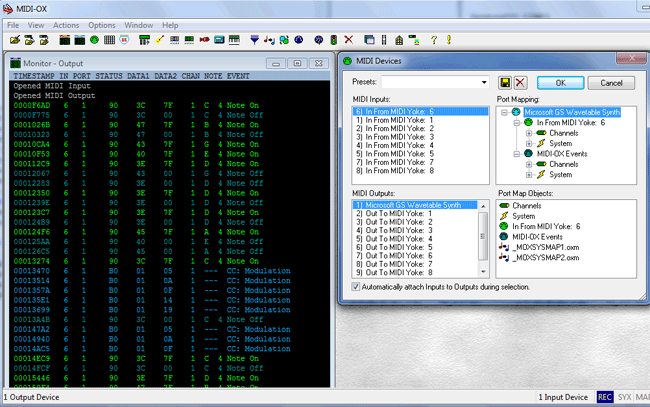Select input 8) In From MIDI Yoke: 8

coord(420,171)
